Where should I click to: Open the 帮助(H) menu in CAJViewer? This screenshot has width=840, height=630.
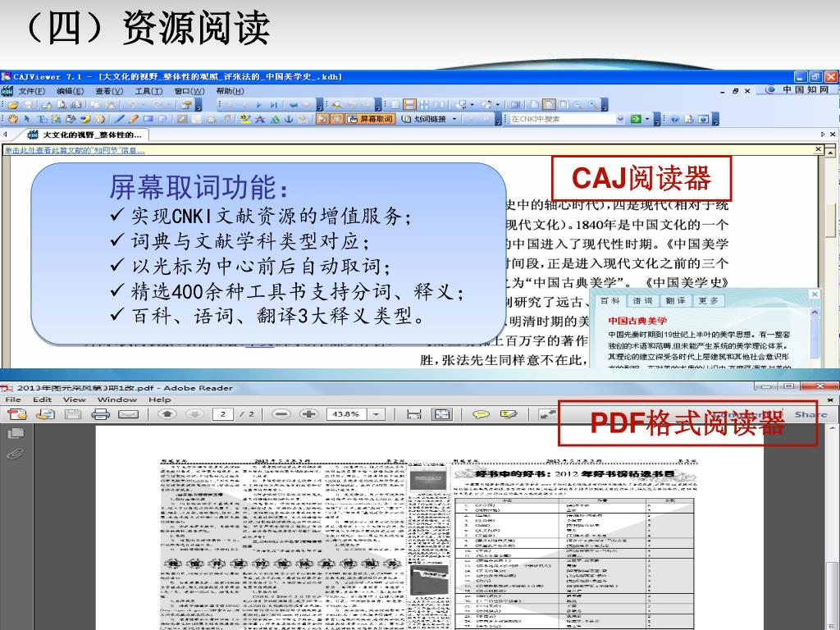coord(230,91)
